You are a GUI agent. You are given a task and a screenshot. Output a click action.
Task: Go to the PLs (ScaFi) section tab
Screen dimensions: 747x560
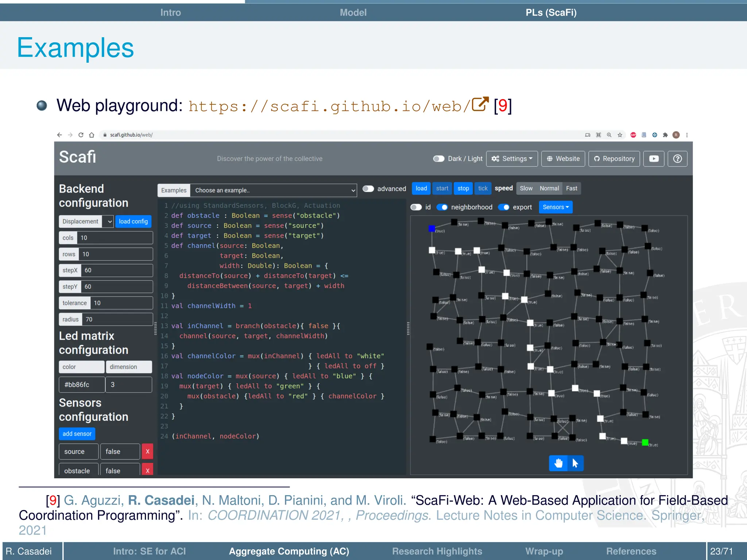[x=551, y=12]
